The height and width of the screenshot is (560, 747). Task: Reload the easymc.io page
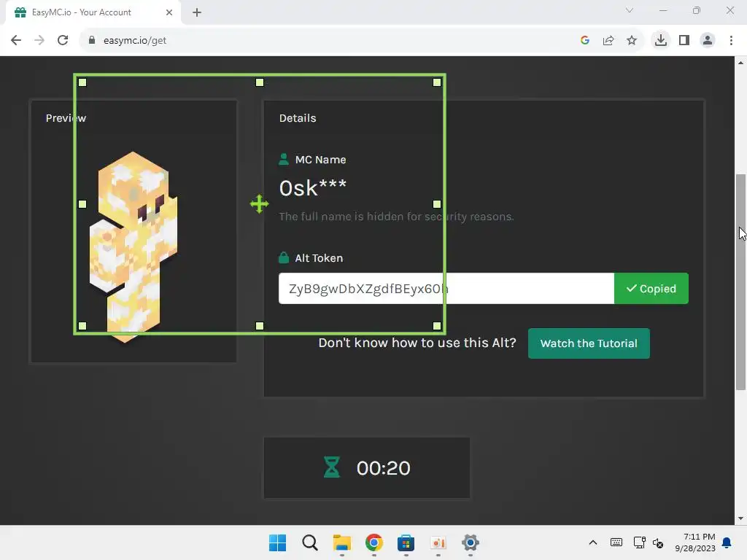pyautogui.click(x=63, y=41)
